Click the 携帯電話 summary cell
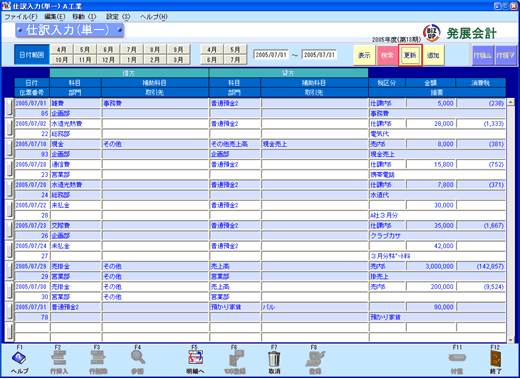Screen dimensions: 520x379 click(x=437, y=175)
